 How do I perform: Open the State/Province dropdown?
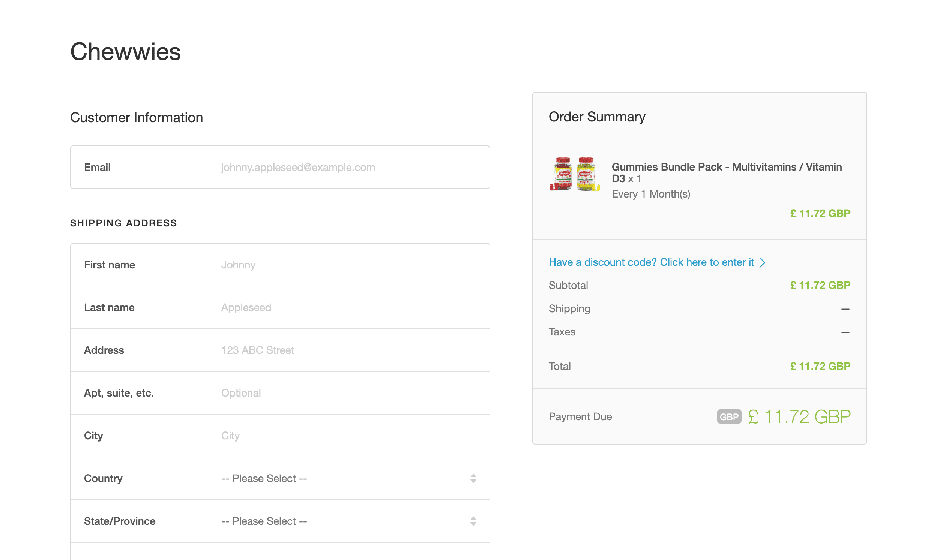click(x=280, y=520)
